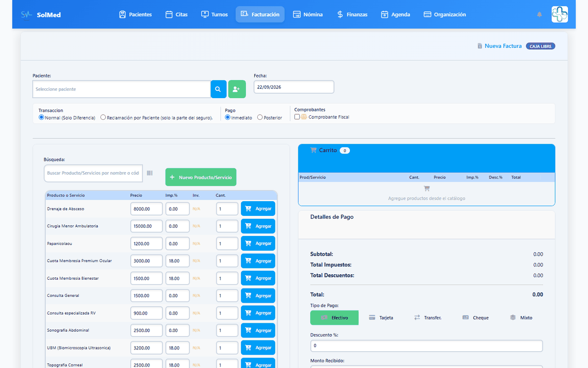Select Normal (Solo Diferencia) transaction

click(x=41, y=118)
